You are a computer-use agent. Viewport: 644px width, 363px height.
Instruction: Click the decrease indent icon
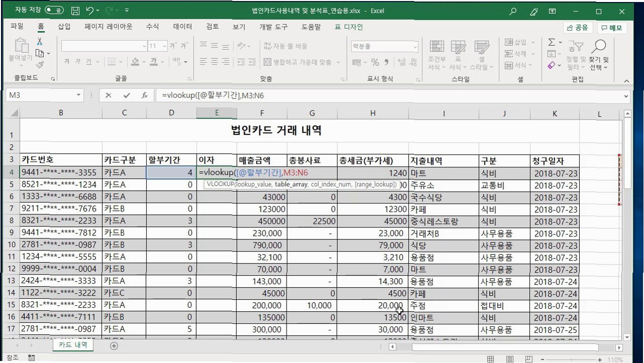tap(240, 62)
